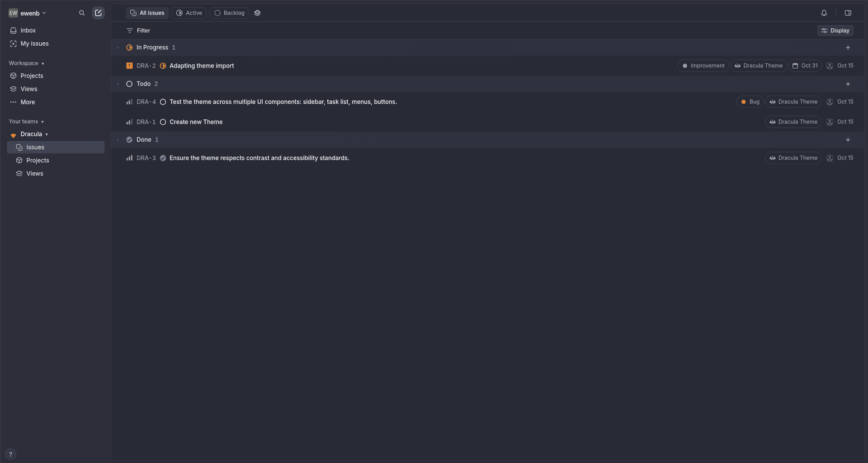The image size is (868, 463).
Task: Click the views layers icon beside Backlog
Action: click(x=257, y=13)
